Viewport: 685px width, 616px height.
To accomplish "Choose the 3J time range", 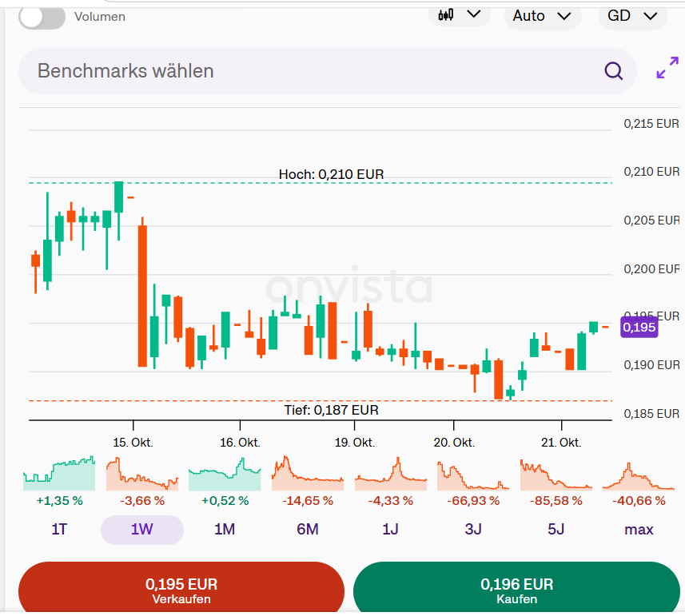I will pos(473,530).
